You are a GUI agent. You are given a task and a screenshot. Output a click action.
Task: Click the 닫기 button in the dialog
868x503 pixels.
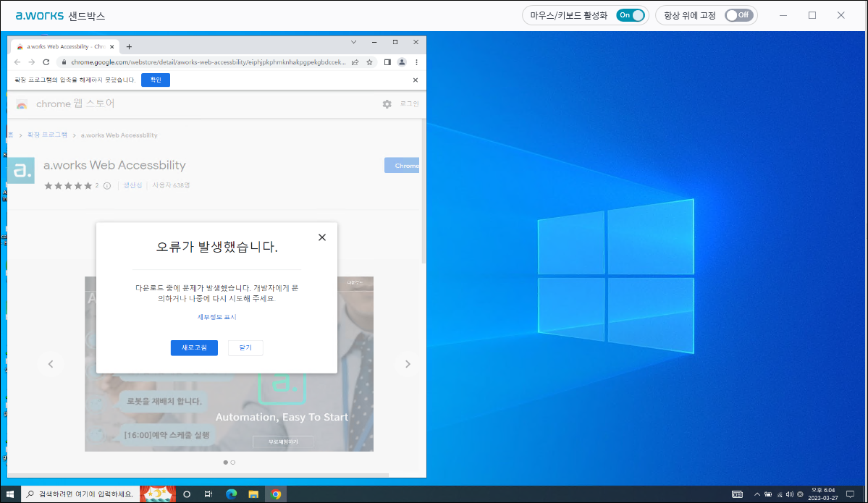[x=245, y=347]
